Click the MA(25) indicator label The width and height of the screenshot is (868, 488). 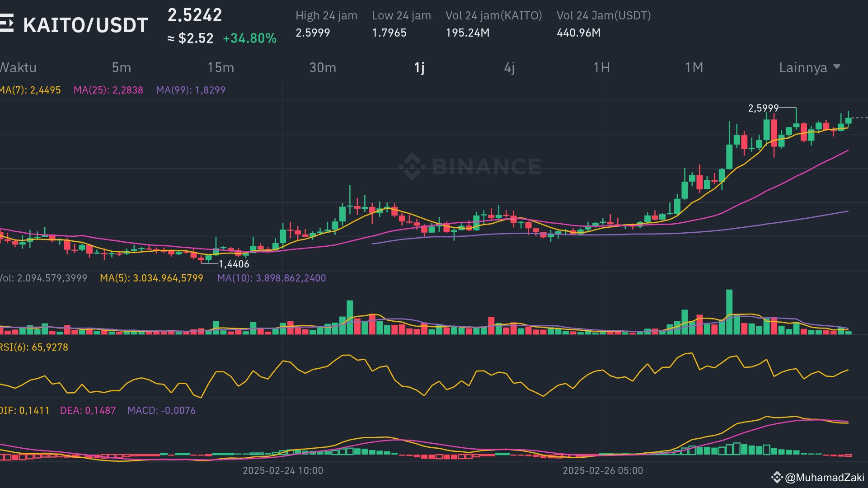pos(108,90)
